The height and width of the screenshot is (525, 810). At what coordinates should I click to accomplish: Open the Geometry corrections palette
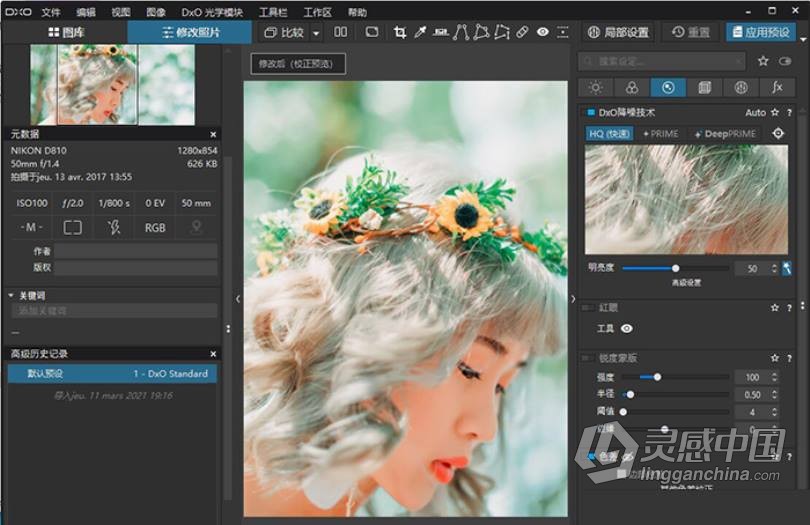704,88
